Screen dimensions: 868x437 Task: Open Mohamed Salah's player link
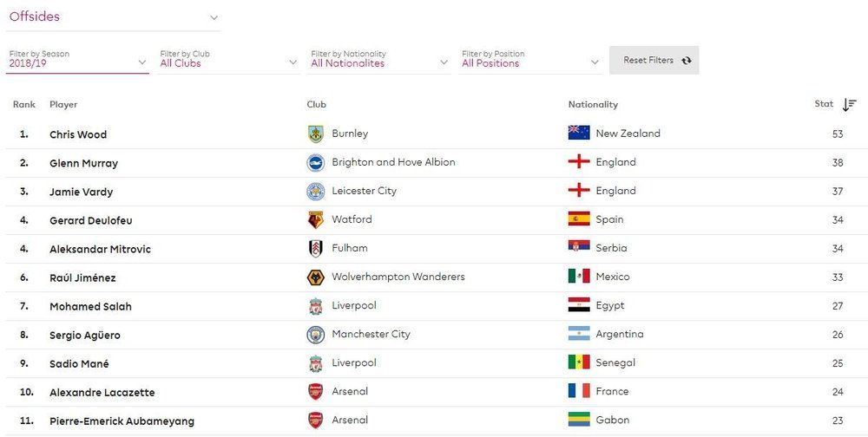(x=90, y=306)
